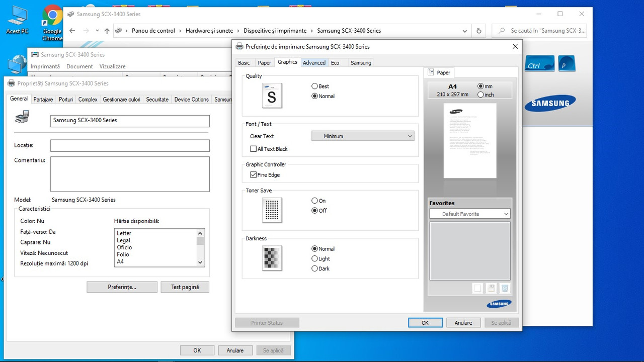Open Imprimantă menu in queue window
Image resolution: width=644 pixels, height=362 pixels.
point(45,66)
